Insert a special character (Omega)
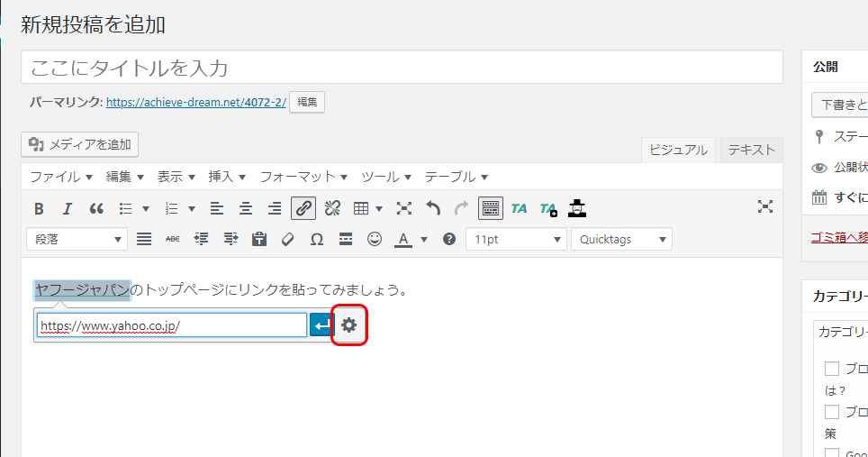 tap(317, 239)
